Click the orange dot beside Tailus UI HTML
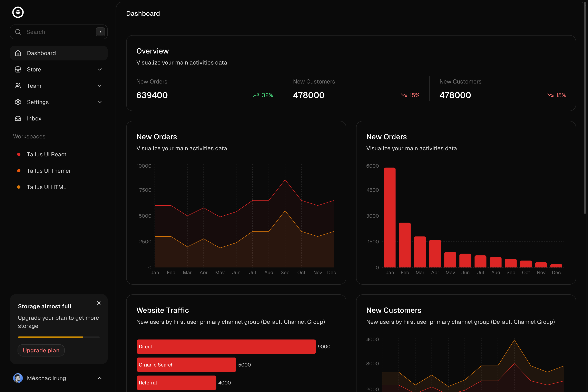The height and width of the screenshot is (392, 588). (19, 187)
